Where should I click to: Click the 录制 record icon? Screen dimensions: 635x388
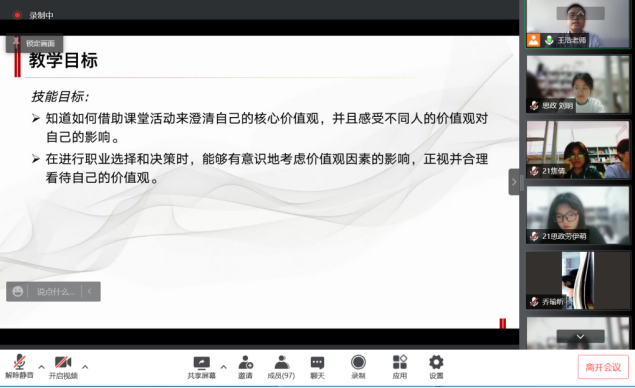[x=358, y=367]
